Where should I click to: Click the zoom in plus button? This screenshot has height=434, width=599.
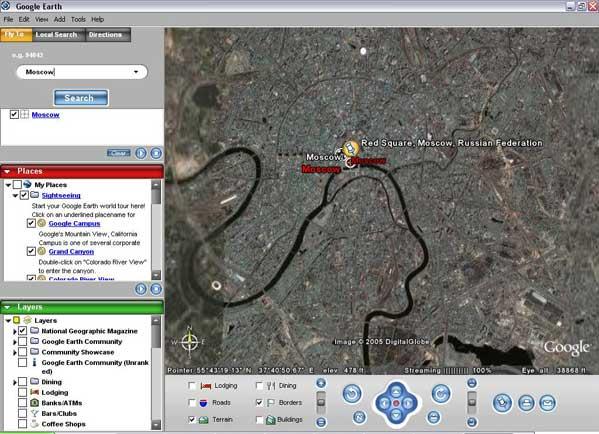pyautogui.click(x=321, y=383)
